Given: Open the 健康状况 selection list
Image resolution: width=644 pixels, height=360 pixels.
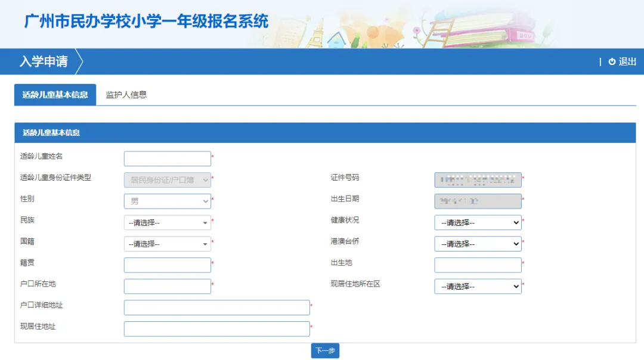Looking at the screenshot, I should pyautogui.click(x=477, y=222).
